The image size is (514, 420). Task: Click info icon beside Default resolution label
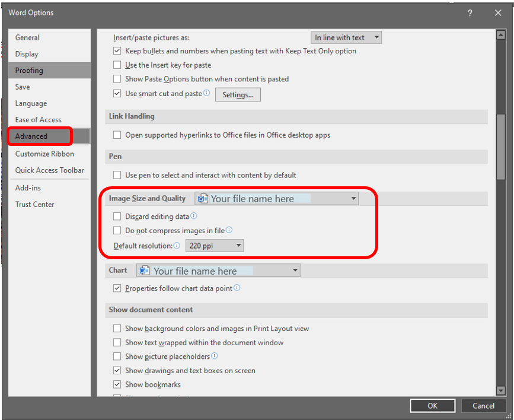click(x=177, y=246)
